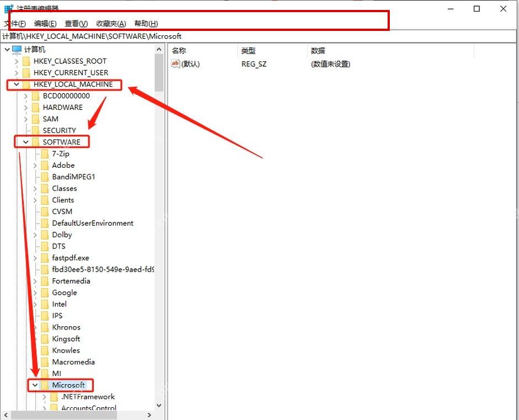Screen dimensions: 519x420
Task: Click the Khronos folder icon
Action: click(45, 327)
